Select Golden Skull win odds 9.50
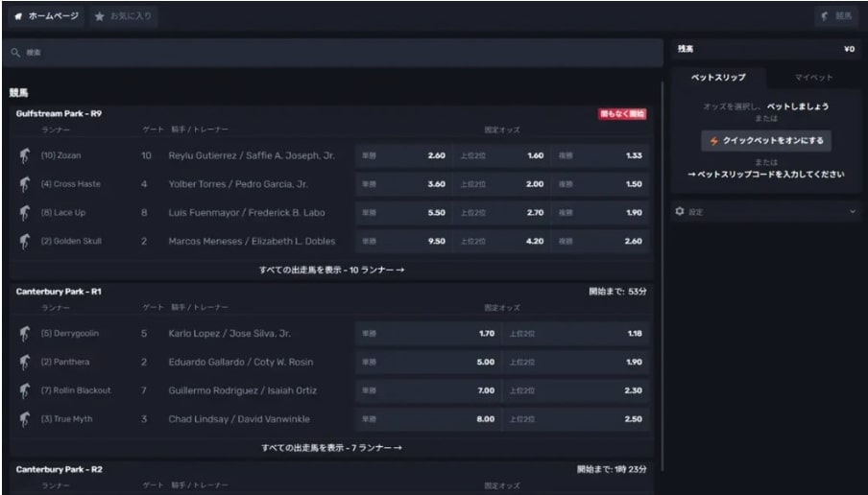This screenshot has width=868, height=495. (x=403, y=241)
